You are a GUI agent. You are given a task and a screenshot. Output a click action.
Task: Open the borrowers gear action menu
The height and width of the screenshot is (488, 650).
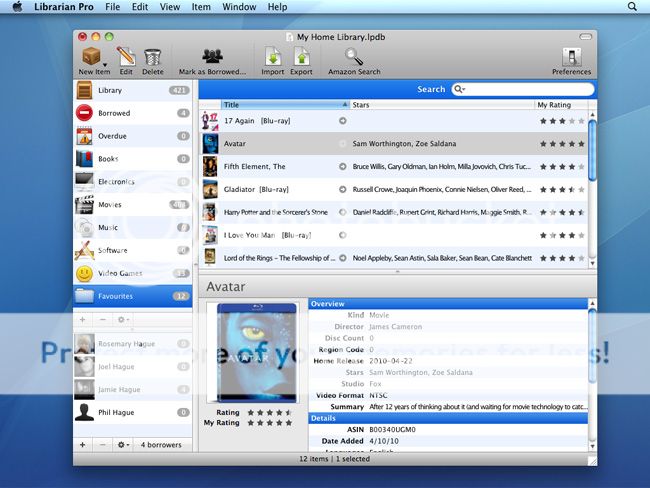point(123,443)
